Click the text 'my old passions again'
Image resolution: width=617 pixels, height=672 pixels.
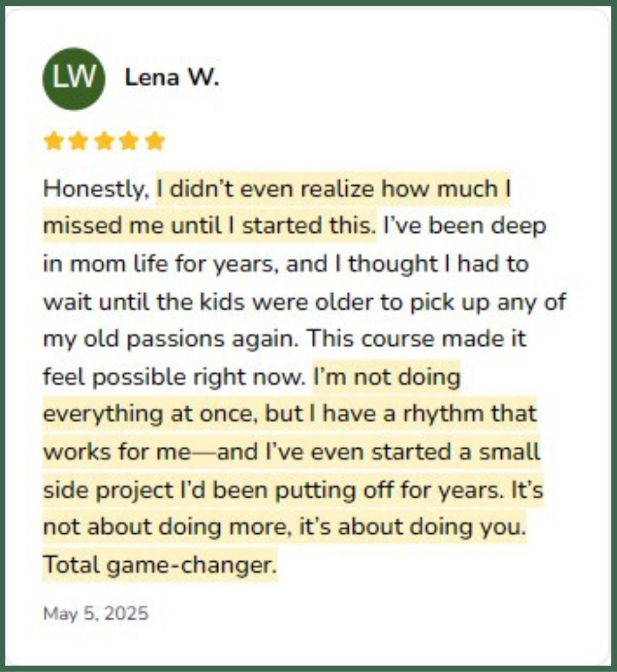point(170,339)
